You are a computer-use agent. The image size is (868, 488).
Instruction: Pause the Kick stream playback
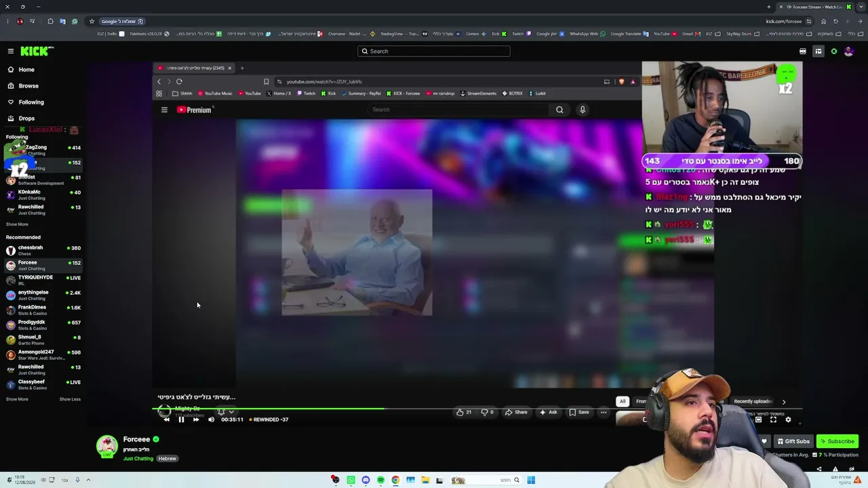click(181, 420)
